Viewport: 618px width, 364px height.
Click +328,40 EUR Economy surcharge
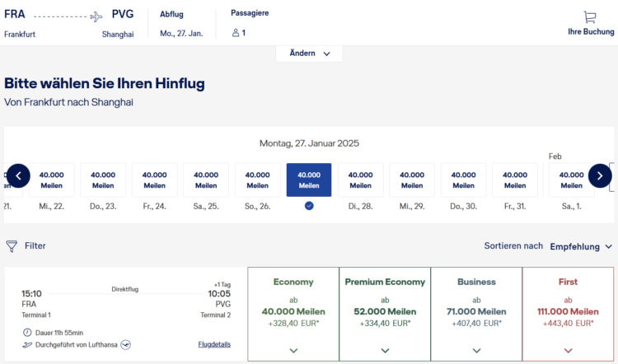293,324
